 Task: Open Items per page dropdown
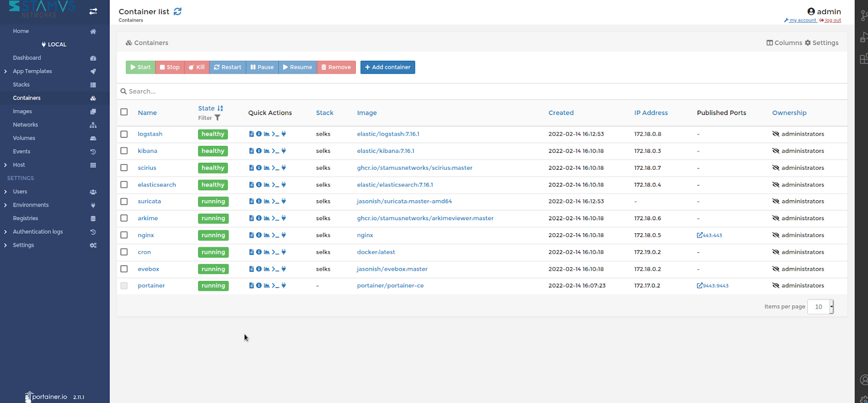pos(821,306)
